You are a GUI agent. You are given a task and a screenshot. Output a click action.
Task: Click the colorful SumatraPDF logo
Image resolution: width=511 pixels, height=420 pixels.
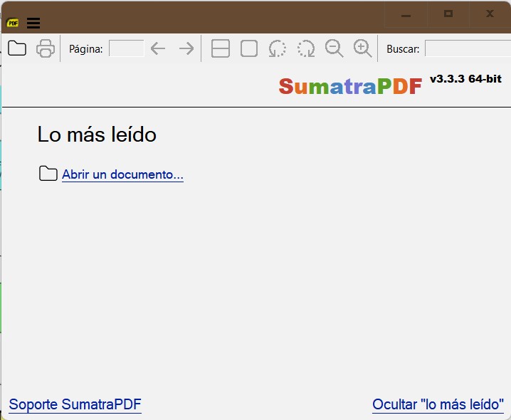pos(350,86)
